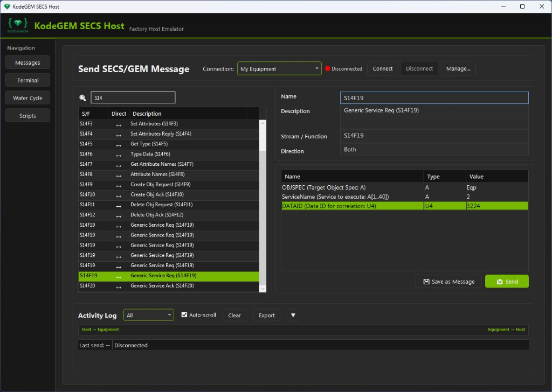This screenshot has height=392, width=552.
Task: Click the magnifier search icon beside filter box
Action: (82, 98)
